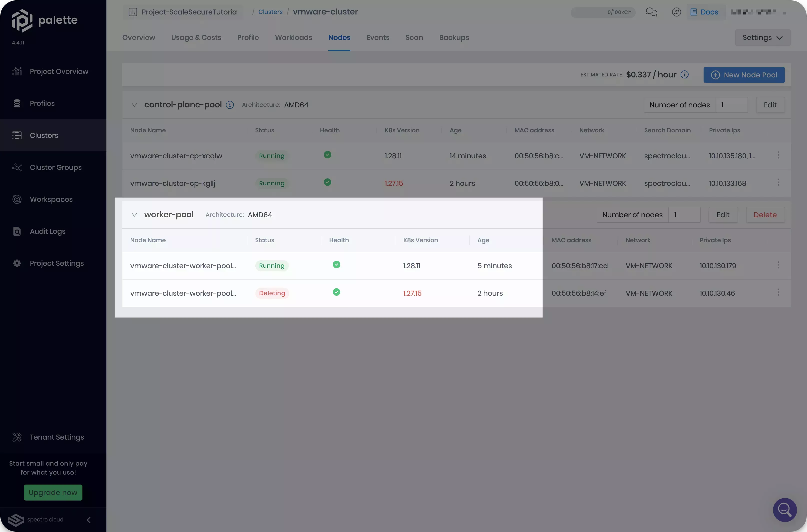Screen dimensions: 807x532
Task: Open Tenant Settings
Action: pyautogui.click(x=53, y=437)
